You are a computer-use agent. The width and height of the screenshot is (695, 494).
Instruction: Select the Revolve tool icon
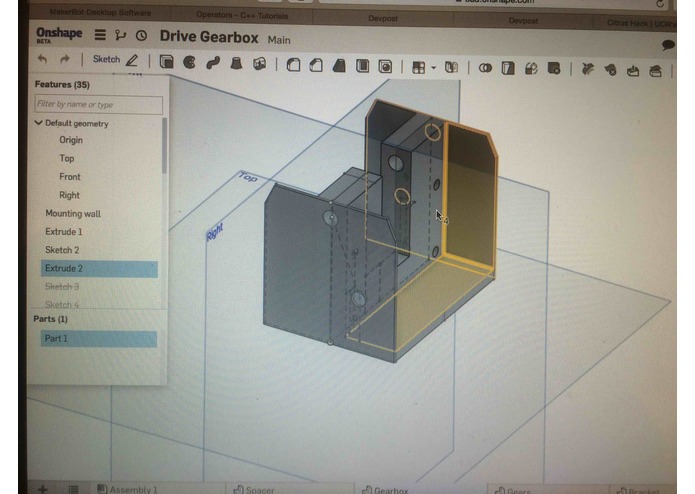coord(189,62)
